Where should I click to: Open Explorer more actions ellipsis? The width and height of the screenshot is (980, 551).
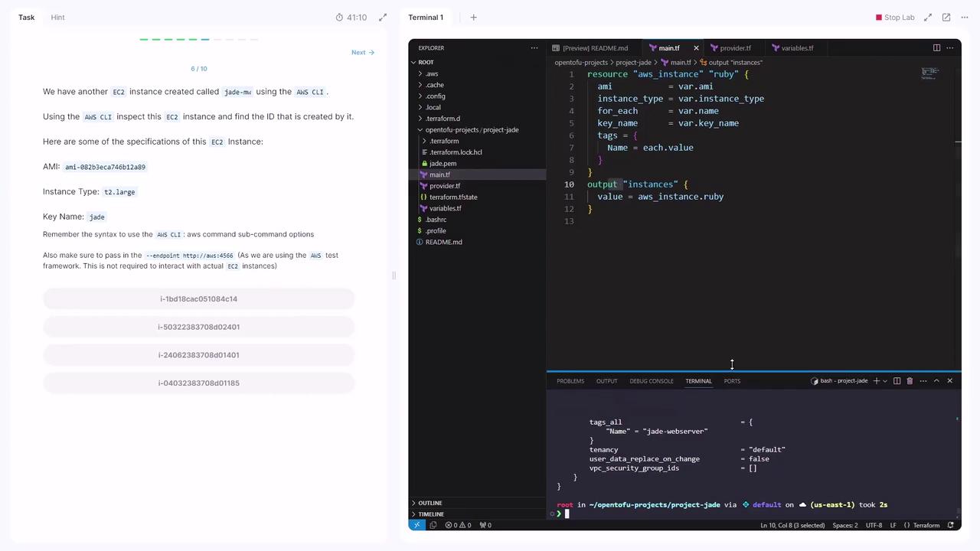534,47
